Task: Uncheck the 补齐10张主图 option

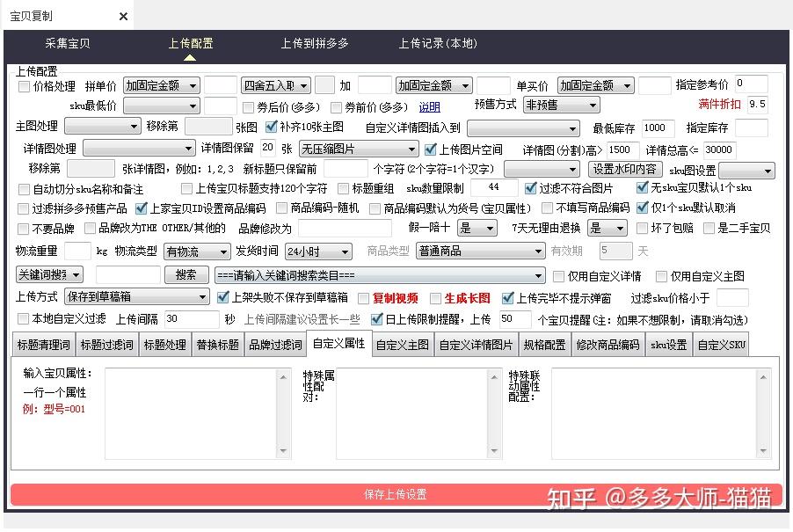Action: (271, 127)
